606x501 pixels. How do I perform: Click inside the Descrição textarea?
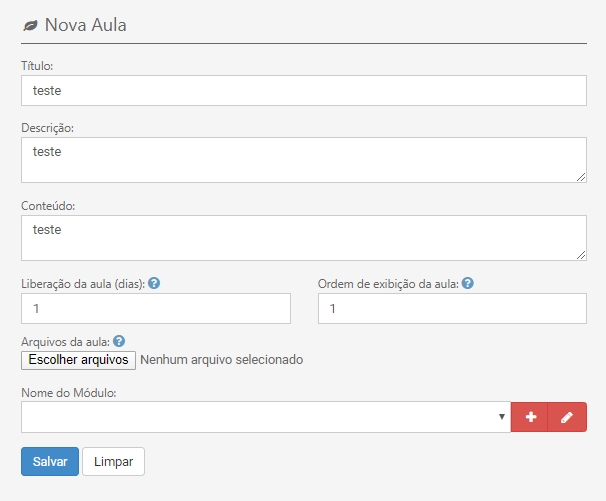tap(303, 160)
